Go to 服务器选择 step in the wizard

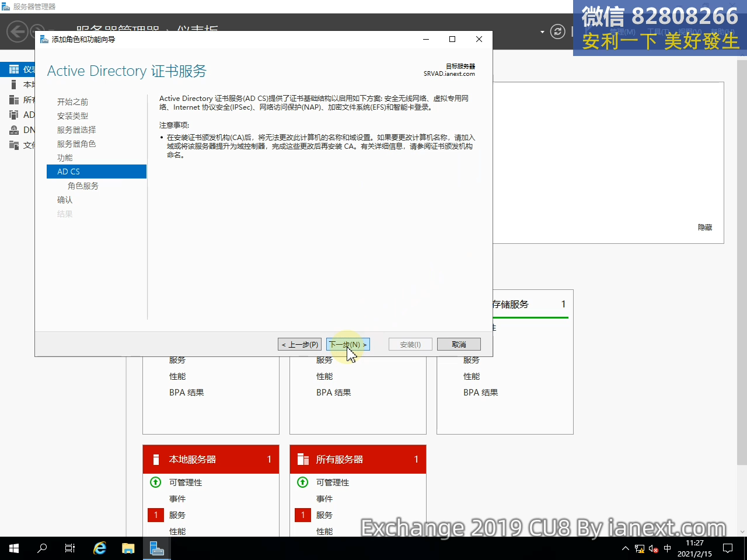[x=76, y=130]
